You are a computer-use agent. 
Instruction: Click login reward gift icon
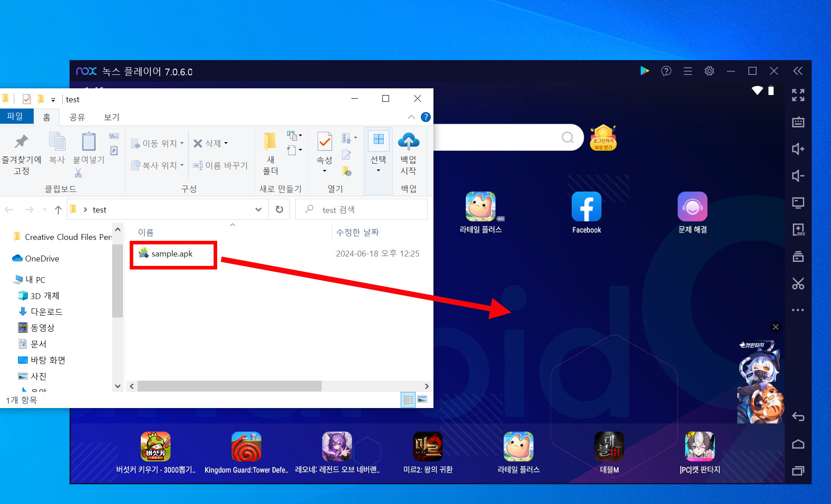[603, 138]
